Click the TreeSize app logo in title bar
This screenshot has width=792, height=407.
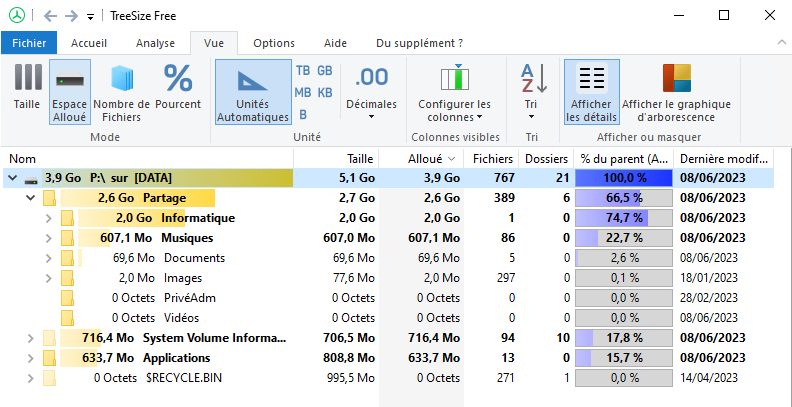point(16,15)
